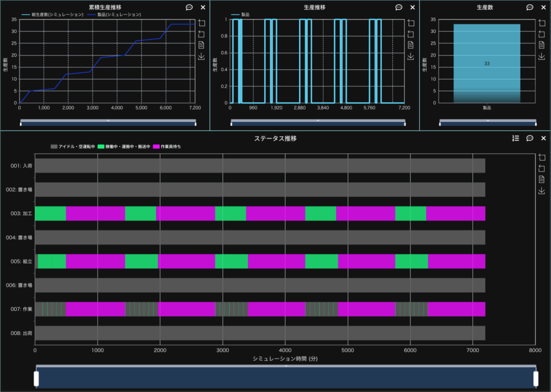Open comment bubble on 生産推移 panel
This screenshot has width=551, height=392.
pyautogui.click(x=399, y=8)
